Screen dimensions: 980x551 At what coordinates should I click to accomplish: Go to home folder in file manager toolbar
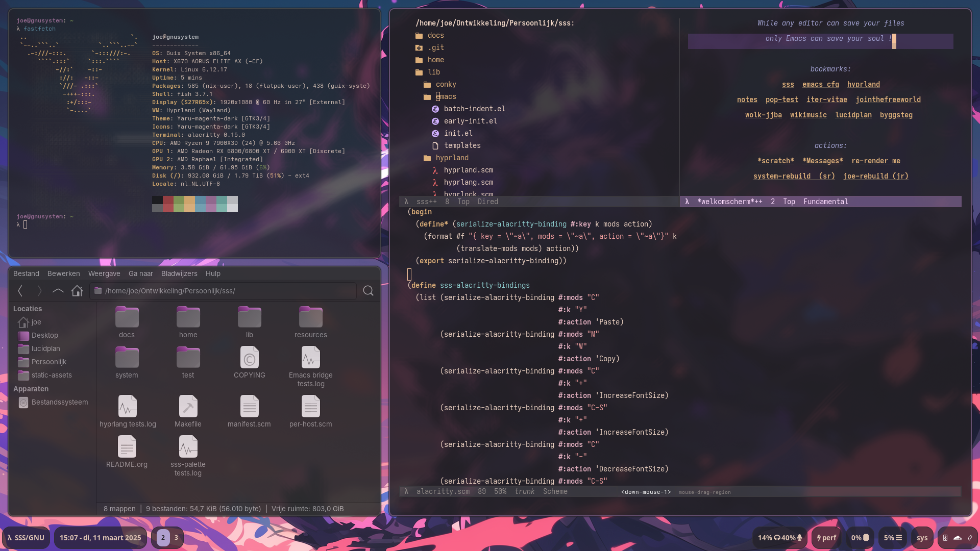coord(77,291)
